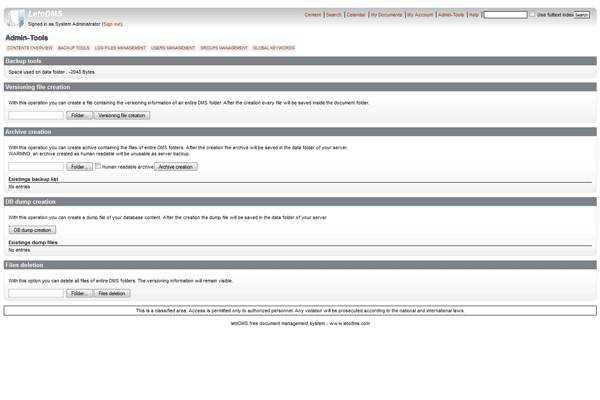Open the Calendar link in top navigation

pos(356,15)
